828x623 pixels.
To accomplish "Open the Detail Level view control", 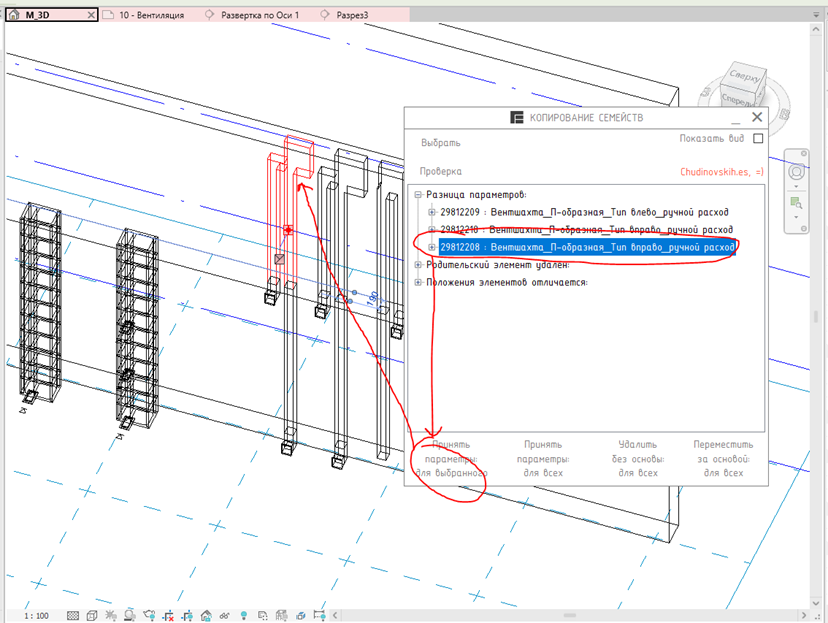I will [x=73, y=616].
